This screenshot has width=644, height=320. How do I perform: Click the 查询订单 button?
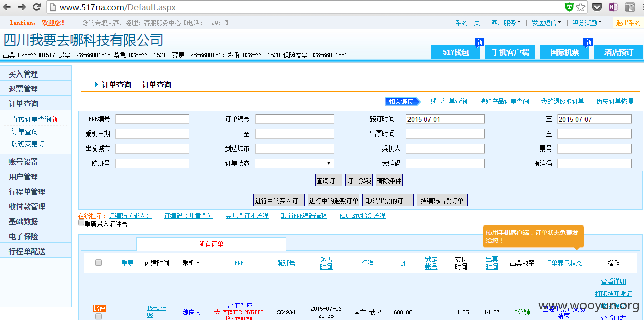pyautogui.click(x=328, y=180)
